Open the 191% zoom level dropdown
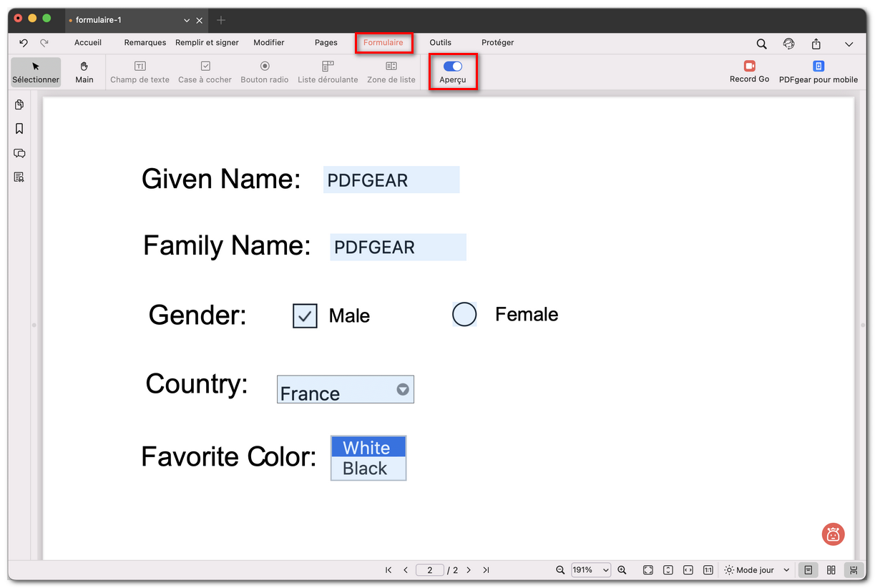The image size is (875, 588). tap(590, 570)
